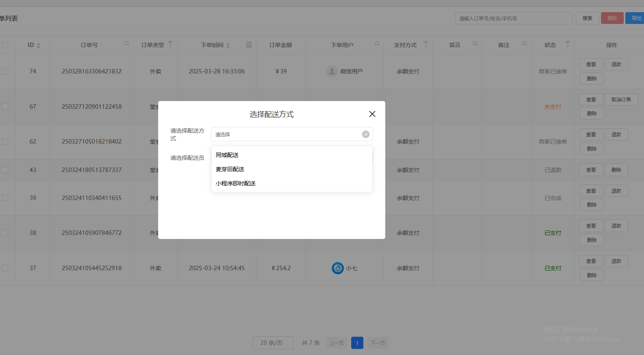The width and height of the screenshot is (644, 355).
Task: Open the 状态 column filter icon
Action: click(x=567, y=44)
